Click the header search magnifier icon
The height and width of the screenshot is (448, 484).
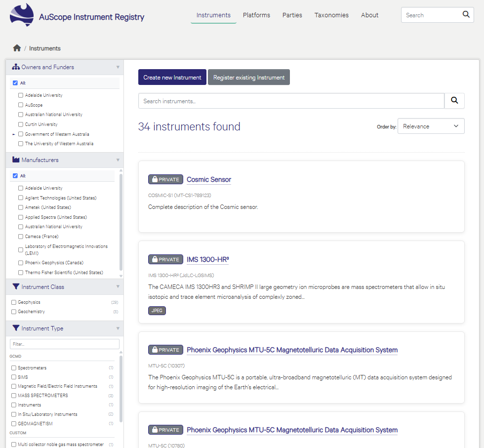[x=466, y=14]
